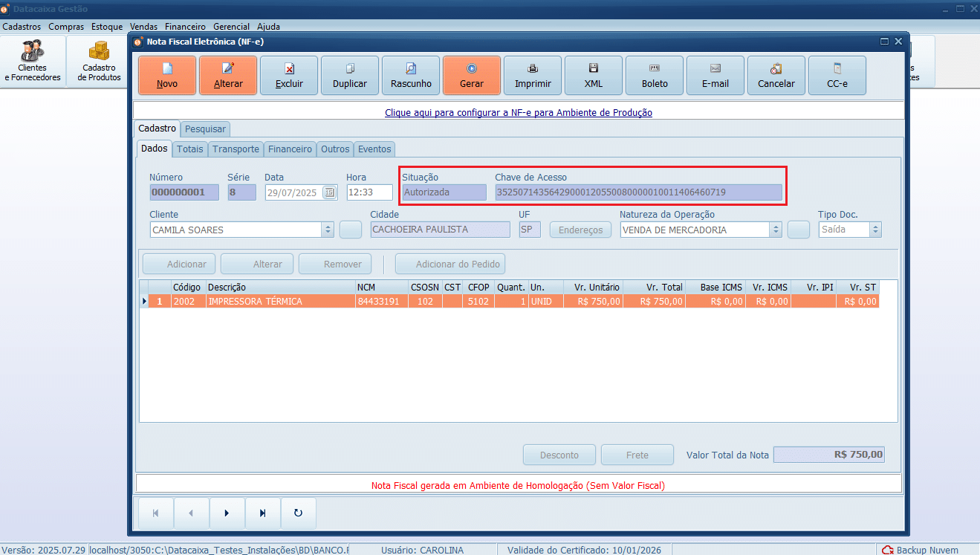
Task: Open the Pesquisar tab
Action: click(205, 129)
